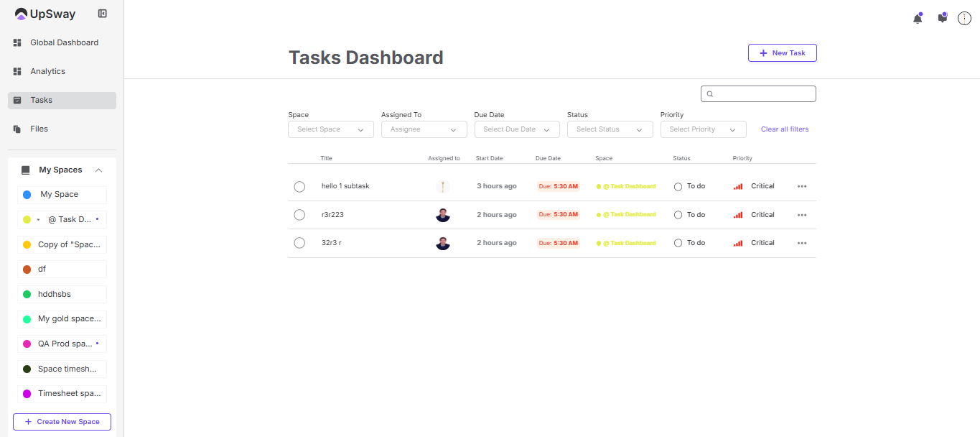Open three-dot menu for hello 1 subtask

[802, 186]
